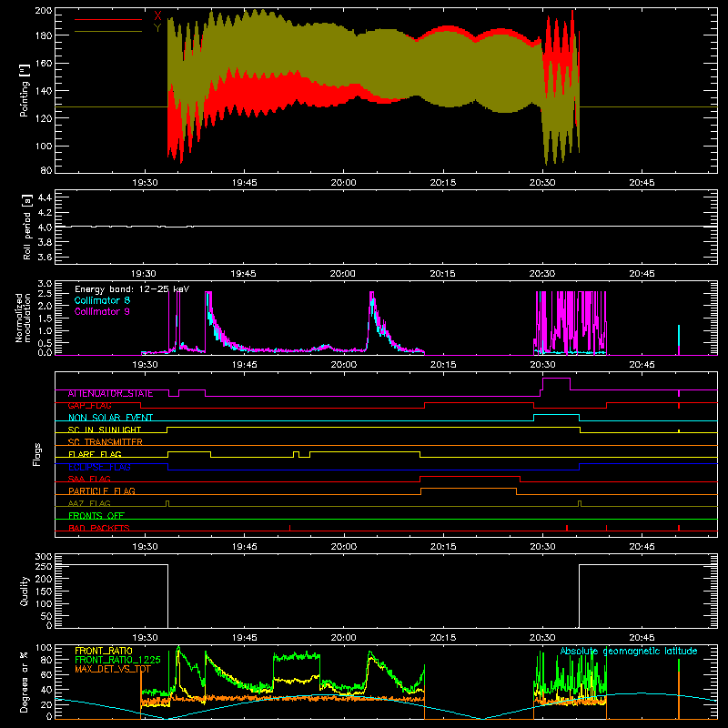The height and width of the screenshot is (728, 728).
Task: Click the "SC_TRANSMITTER" flag label
Action: coord(106,442)
